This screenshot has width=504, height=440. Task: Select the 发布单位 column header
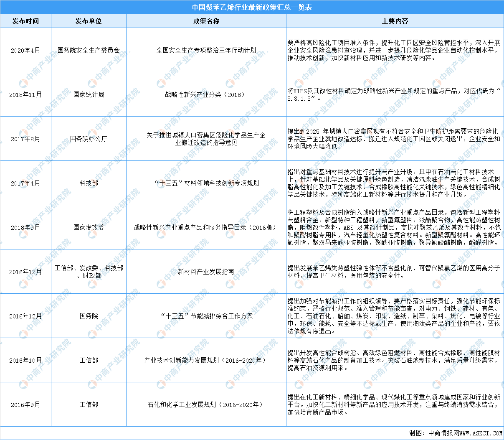tap(89, 21)
